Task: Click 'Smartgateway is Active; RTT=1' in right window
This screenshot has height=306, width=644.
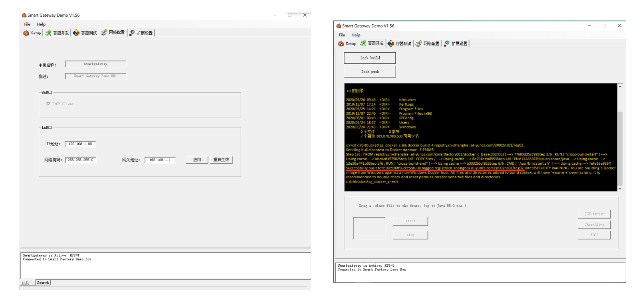Action: click(x=366, y=266)
